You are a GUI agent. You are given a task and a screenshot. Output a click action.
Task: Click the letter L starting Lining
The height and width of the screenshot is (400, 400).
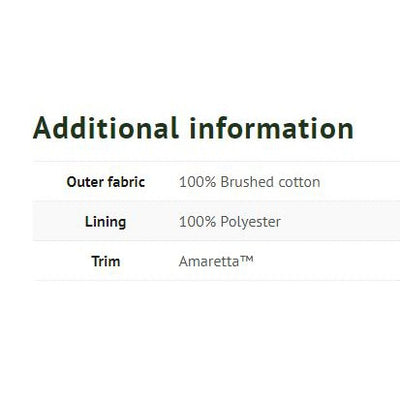pyautogui.click(x=88, y=222)
